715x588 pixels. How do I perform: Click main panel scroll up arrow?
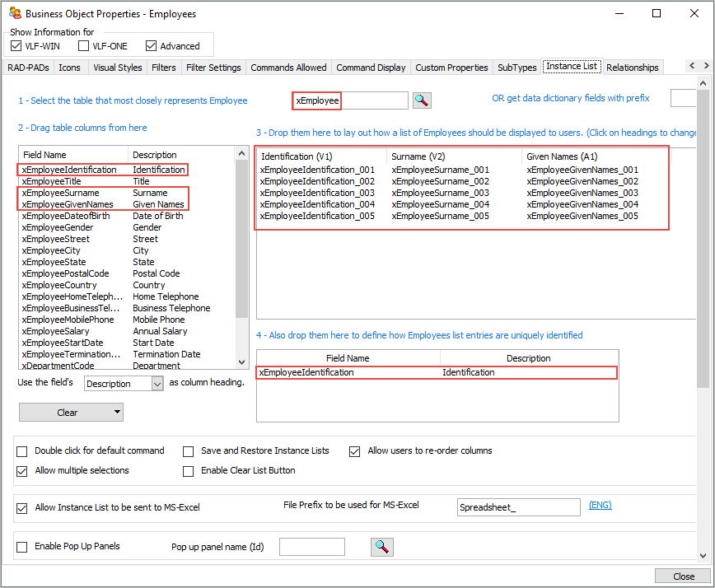pos(703,83)
